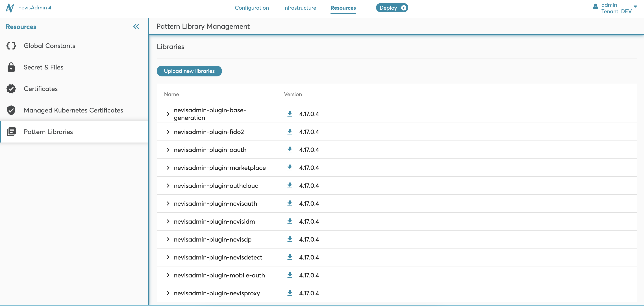Image resolution: width=644 pixels, height=307 pixels.
Task: Download the nevisadmin-plugin-fido2 library
Action: [x=289, y=132]
